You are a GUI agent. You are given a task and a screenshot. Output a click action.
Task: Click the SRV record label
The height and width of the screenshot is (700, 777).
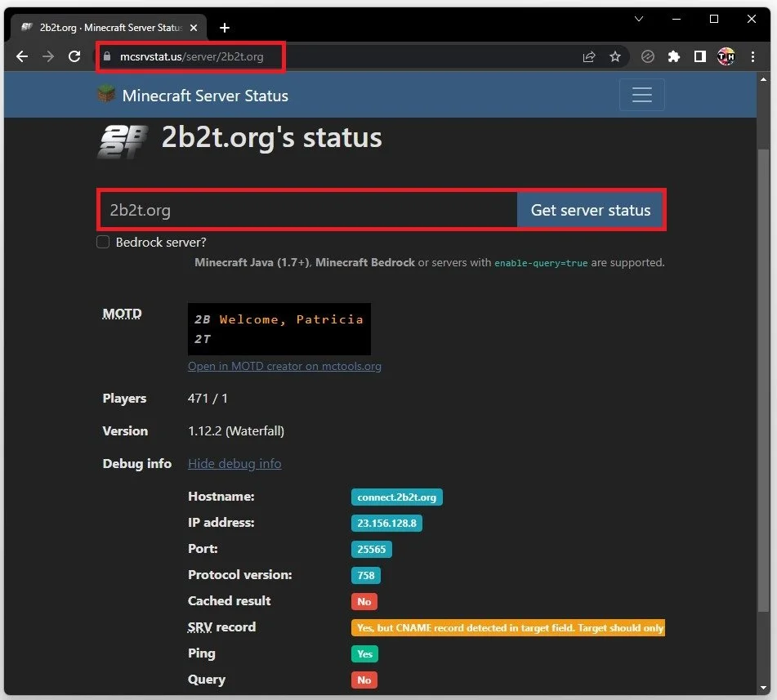pos(221,627)
